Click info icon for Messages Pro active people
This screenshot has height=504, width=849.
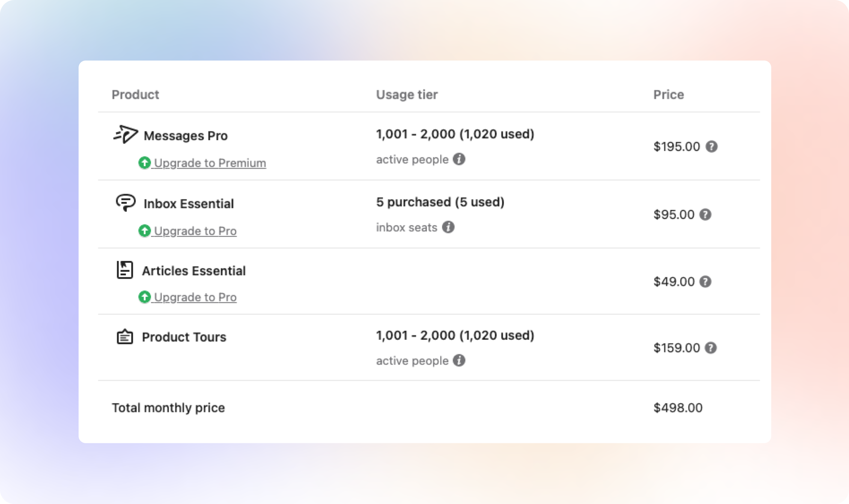coord(459,159)
